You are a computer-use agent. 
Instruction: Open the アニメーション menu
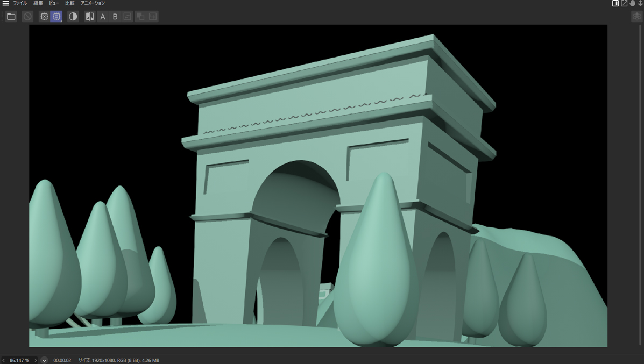[x=93, y=3]
